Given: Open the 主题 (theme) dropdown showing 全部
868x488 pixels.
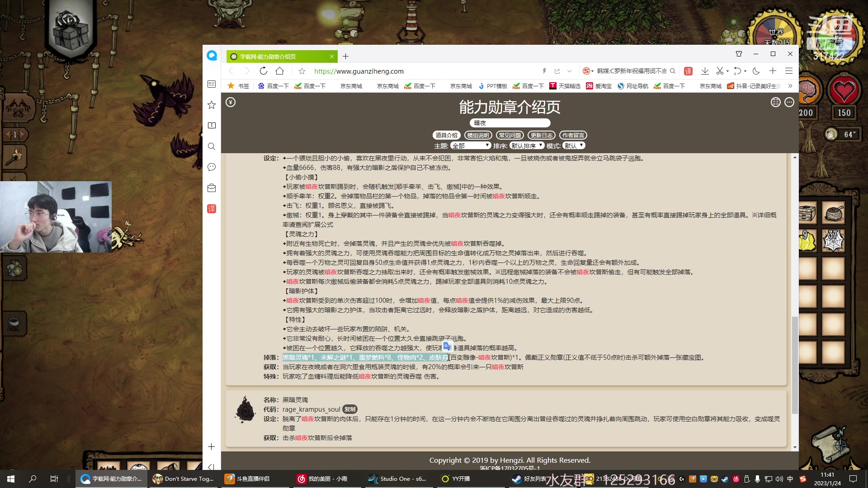Looking at the screenshot, I should click(471, 145).
